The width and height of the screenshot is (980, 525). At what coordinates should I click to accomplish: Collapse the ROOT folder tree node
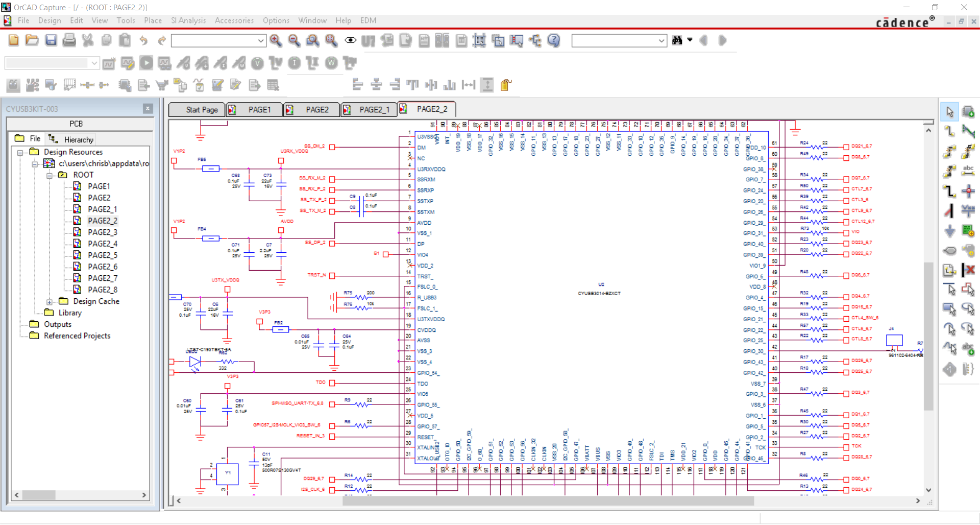coord(50,175)
